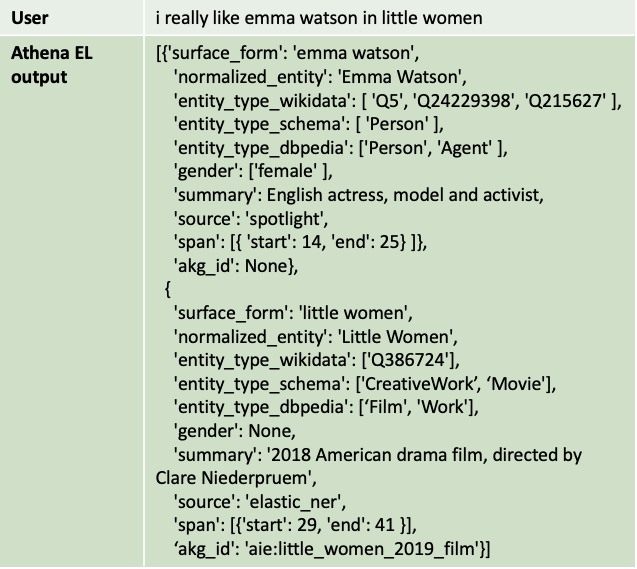The height and width of the screenshot is (569, 637).
Task: Click the 'Athena EL output' label
Action: pyautogui.click(x=52, y=65)
